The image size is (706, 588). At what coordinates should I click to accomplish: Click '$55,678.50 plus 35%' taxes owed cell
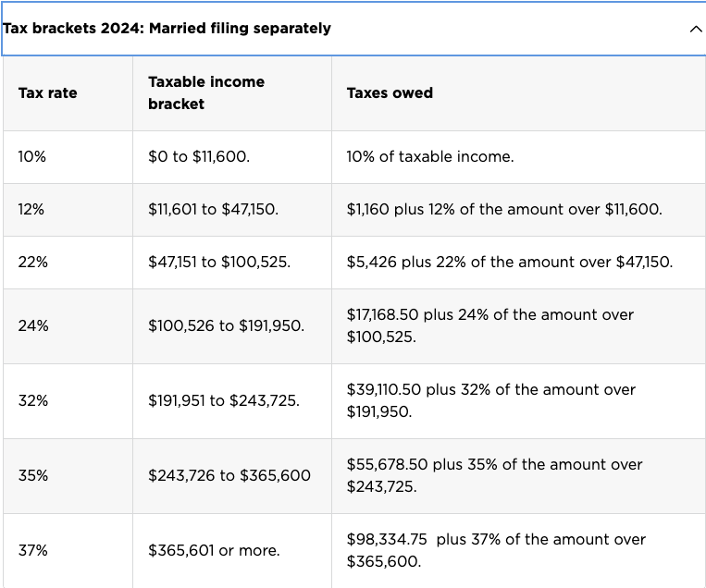(x=519, y=476)
